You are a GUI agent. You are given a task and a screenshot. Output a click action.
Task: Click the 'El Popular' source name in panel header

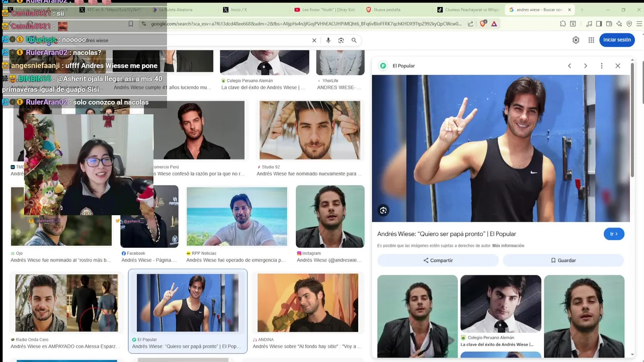[404, 66]
